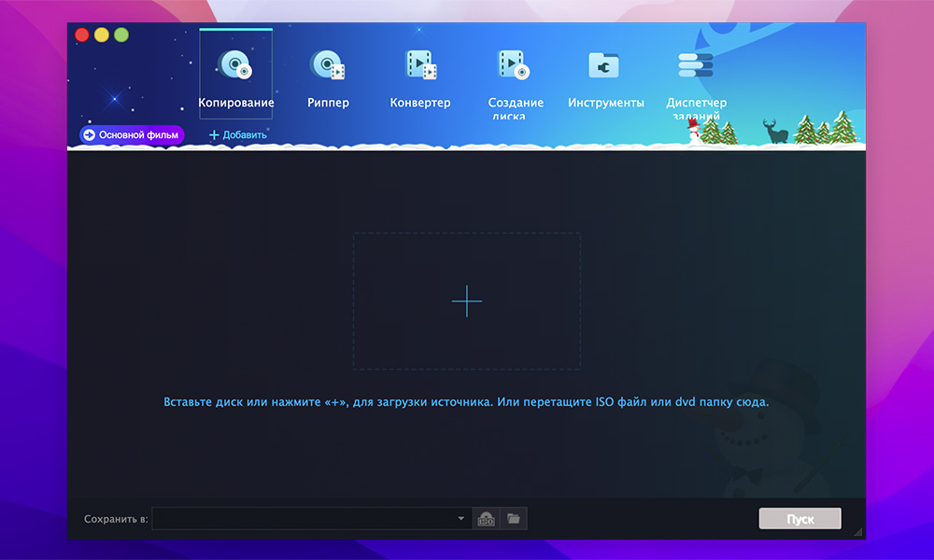This screenshot has height=560, width=934.
Task: Open the Создание диска icon
Action: click(515, 65)
